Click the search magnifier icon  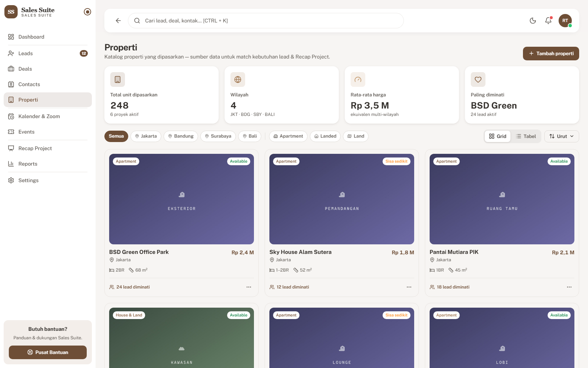pos(137,21)
